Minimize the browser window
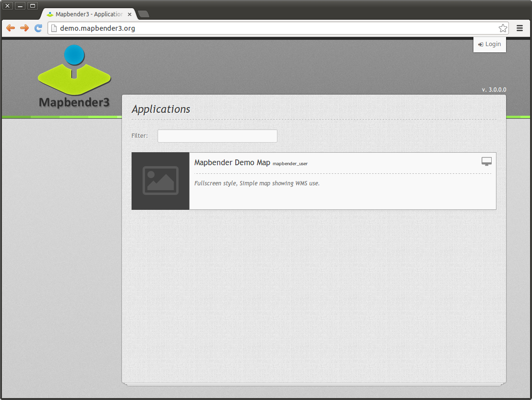Screen dimensions: 532x400 click(20, 6)
